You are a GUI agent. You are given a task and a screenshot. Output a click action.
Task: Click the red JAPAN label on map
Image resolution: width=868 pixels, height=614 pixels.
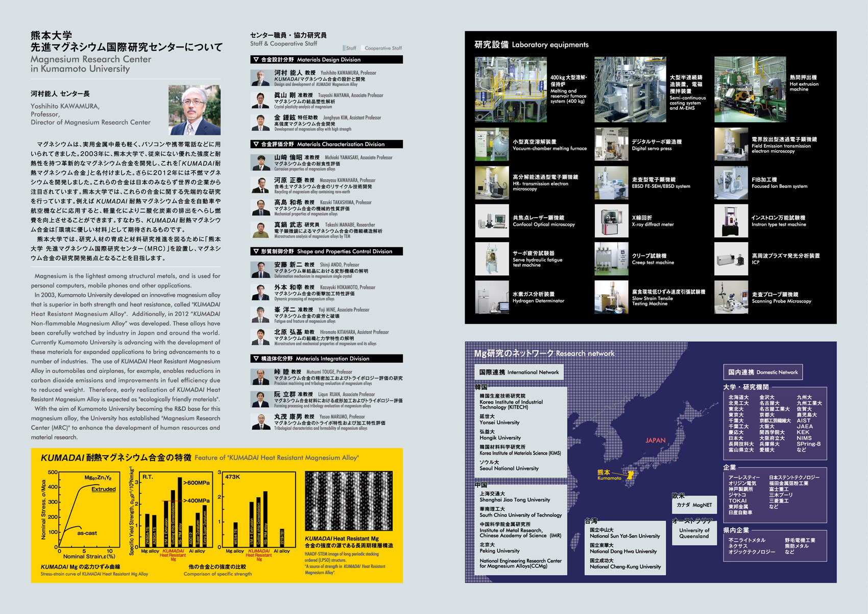(x=656, y=440)
